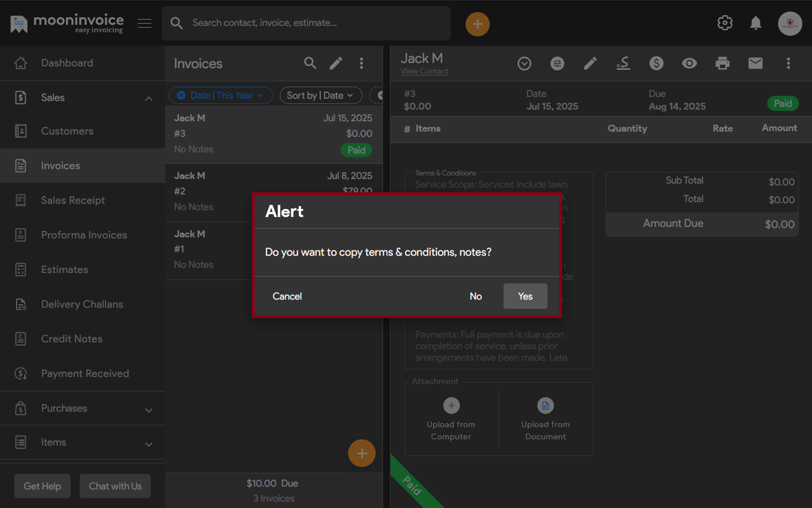This screenshot has height=508, width=812.
Task: Click the Upload from Document icon
Action: [x=545, y=405]
